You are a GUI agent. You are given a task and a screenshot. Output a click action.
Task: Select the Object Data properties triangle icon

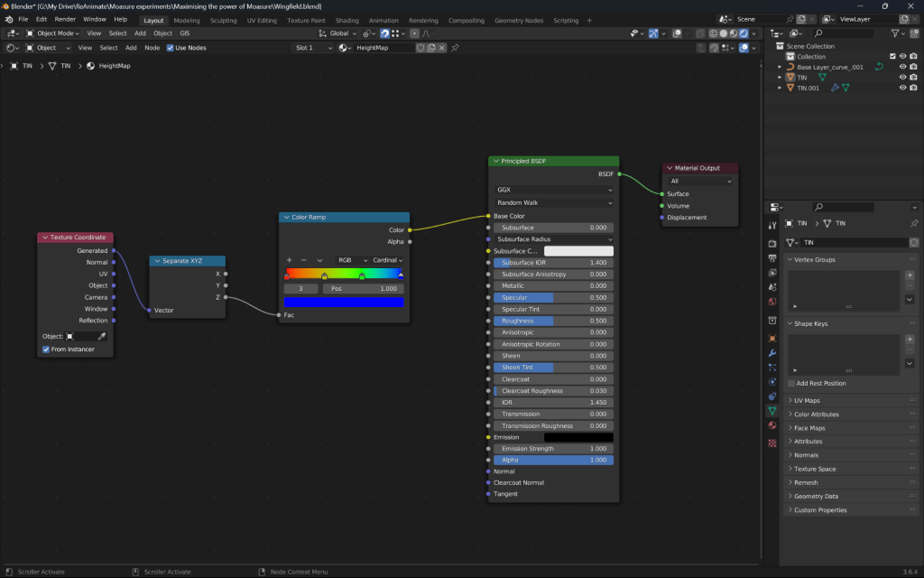pyautogui.click(x=772, y=410)
